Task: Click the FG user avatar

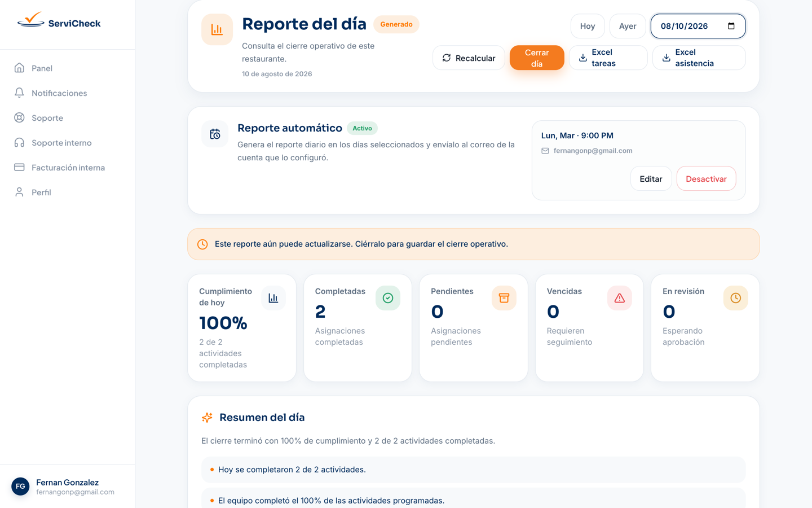Action: (20, 486)
